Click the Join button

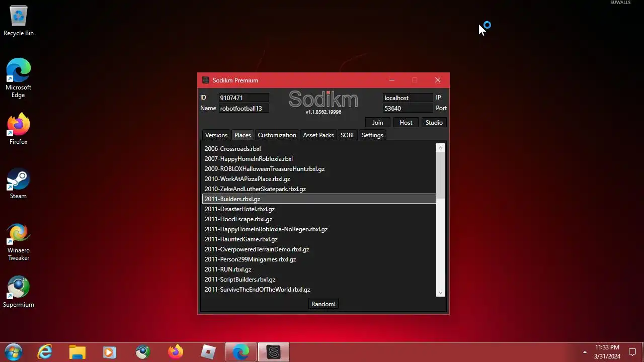(x=378, y=123)
